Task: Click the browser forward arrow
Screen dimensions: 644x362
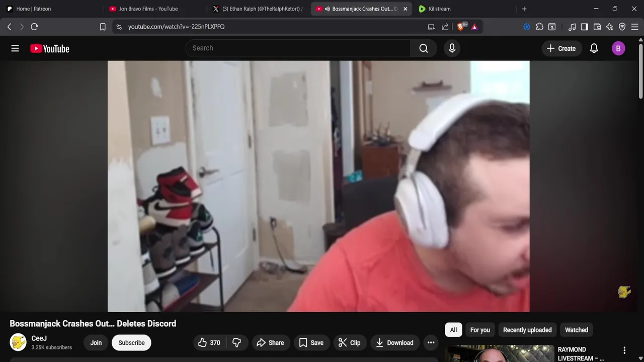Action: pyautogui.click(x=22, y=27)
